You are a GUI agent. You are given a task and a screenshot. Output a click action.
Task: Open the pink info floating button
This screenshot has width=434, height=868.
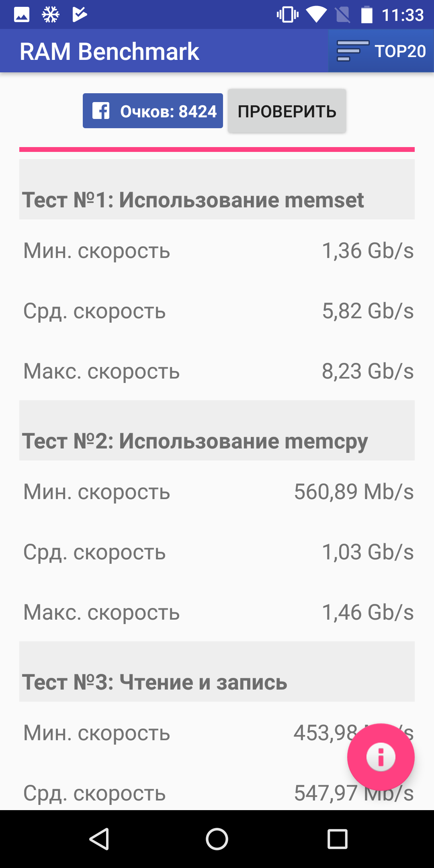point(381,757)
